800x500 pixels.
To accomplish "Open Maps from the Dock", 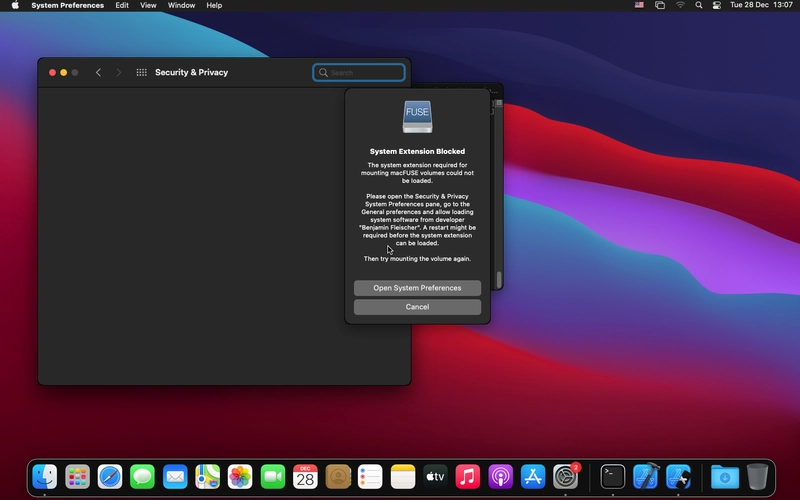I will click(208, 477).
